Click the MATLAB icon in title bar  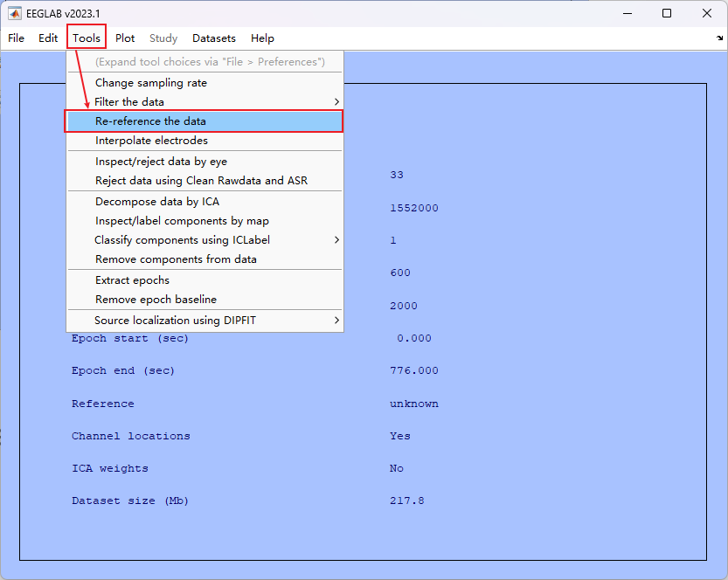click(14, 13)
